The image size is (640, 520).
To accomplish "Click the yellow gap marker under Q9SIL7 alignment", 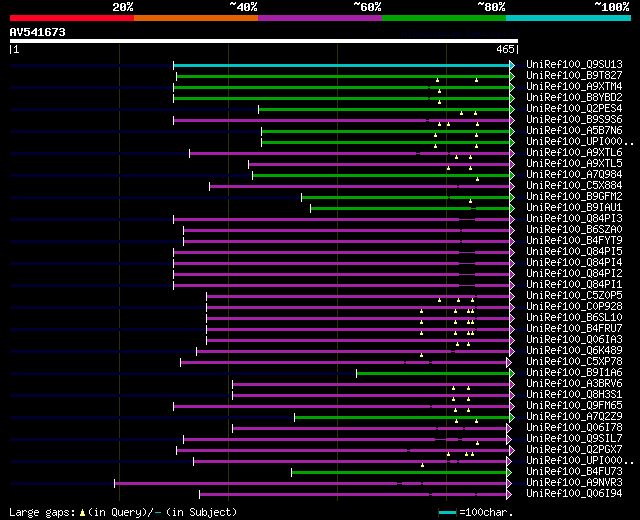I will pyautogui.click(x=477, y=443).
